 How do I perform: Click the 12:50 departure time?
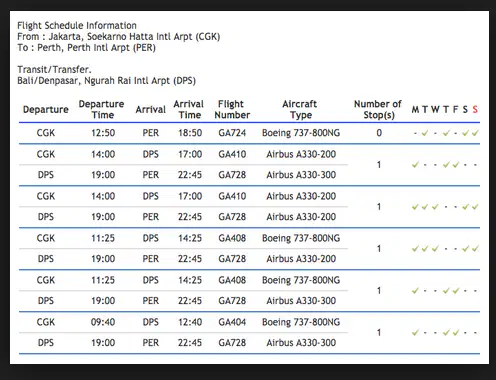[x=103, y=133]
